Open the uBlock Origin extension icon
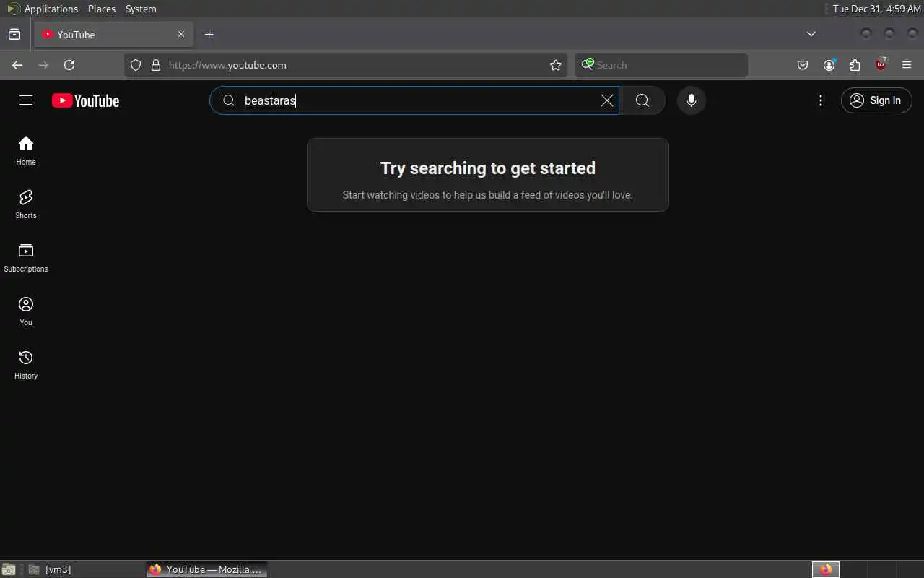The image size is (924, 578). click(x=881, y=64)
